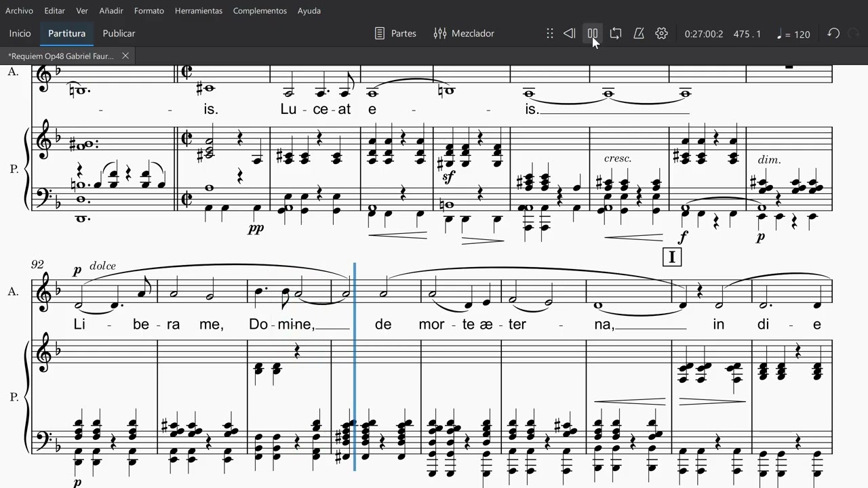868x488 pixels.
Task: Select the lyric "Lu" in alto part
Action: [290, 109]
